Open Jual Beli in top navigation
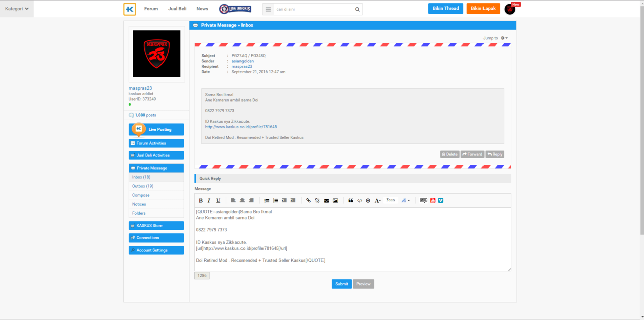Image resolution: width=644 pixels, height=320 pixels. tap(177, 9)
